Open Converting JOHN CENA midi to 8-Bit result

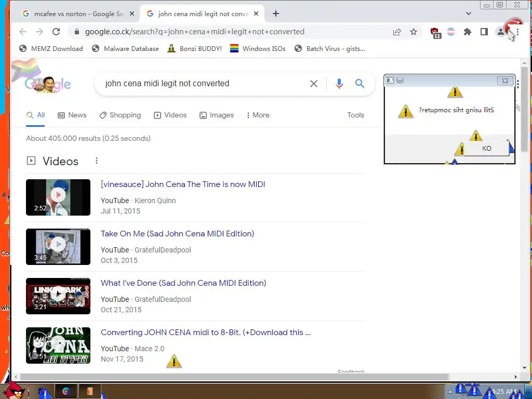pos(206,332)
